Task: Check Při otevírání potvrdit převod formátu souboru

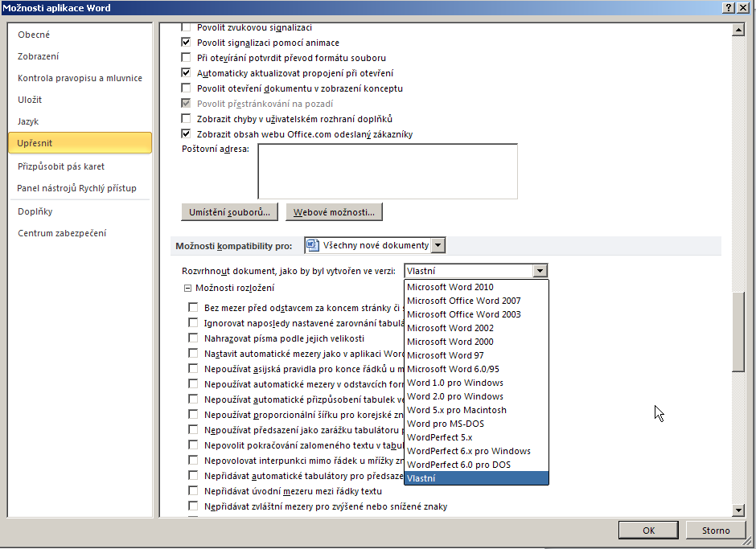Action: [x=186, y=58]
